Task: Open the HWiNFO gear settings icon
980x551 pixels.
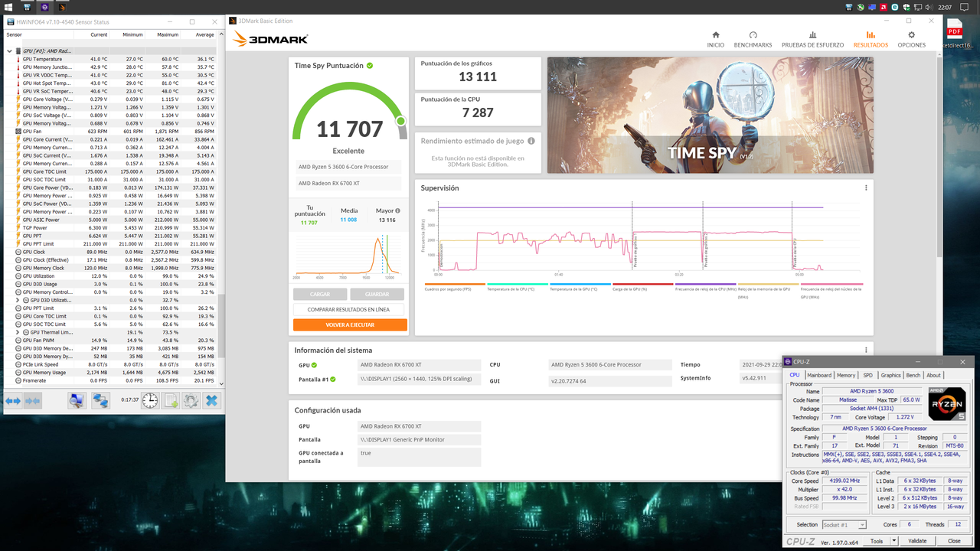Action: pyautogui.click(x=191, y=400)
